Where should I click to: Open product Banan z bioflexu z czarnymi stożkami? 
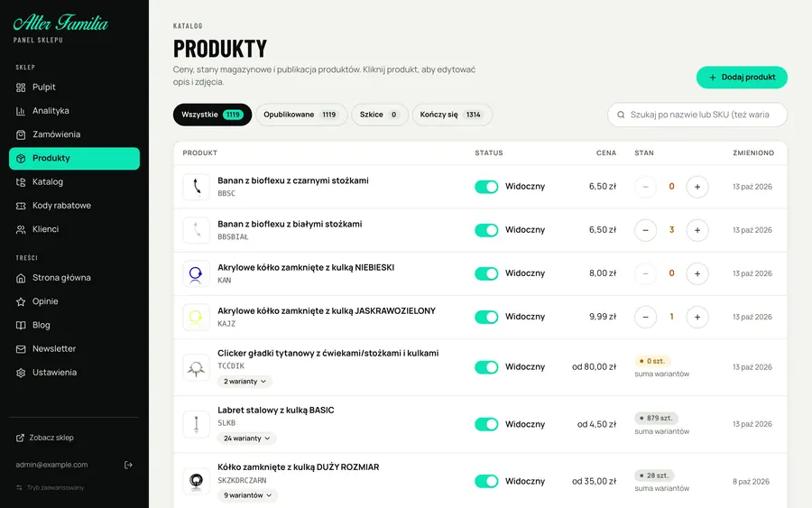tap(293, 180)
